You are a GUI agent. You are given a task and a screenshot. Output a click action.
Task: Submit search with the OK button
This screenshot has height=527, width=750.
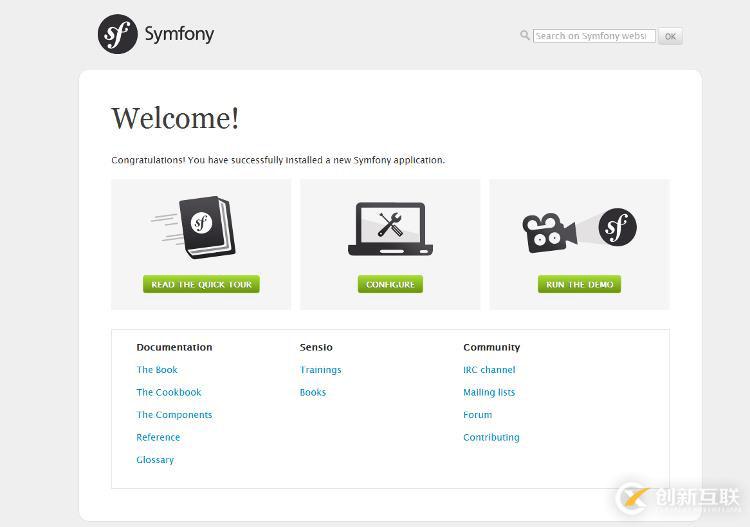(x=671, y=36)
